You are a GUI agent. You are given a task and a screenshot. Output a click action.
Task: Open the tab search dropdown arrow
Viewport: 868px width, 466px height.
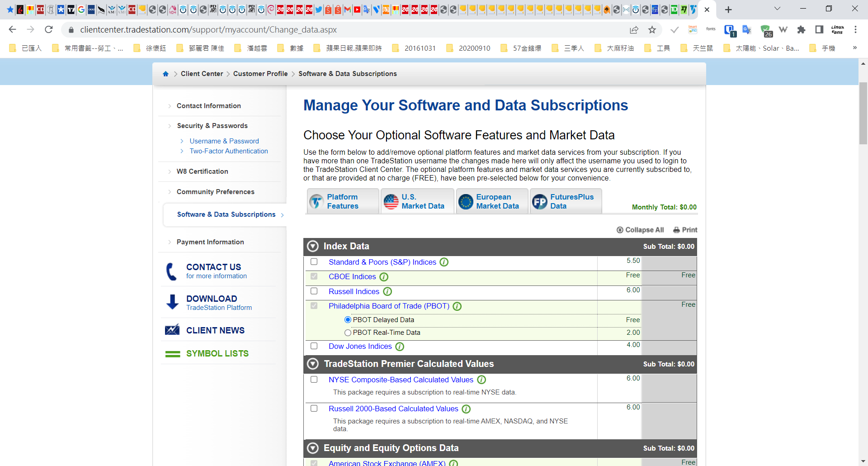777,9
